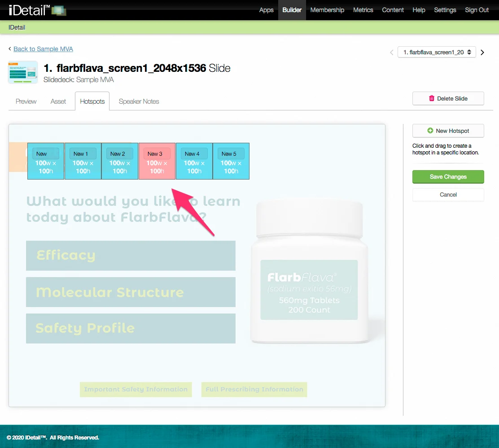Click the Safety Profile bar on slide
Image resolution: width=499 pixels, height=448 pixels.
131,328
